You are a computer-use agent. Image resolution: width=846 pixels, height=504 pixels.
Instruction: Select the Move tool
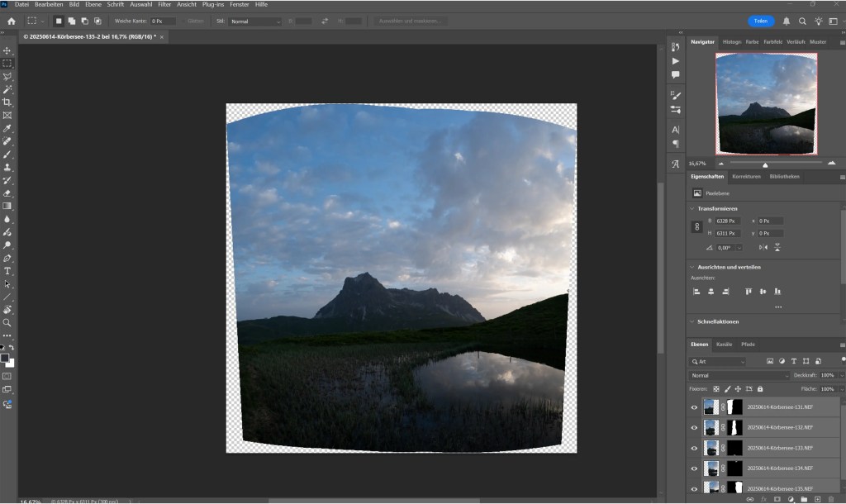[7, 51]
